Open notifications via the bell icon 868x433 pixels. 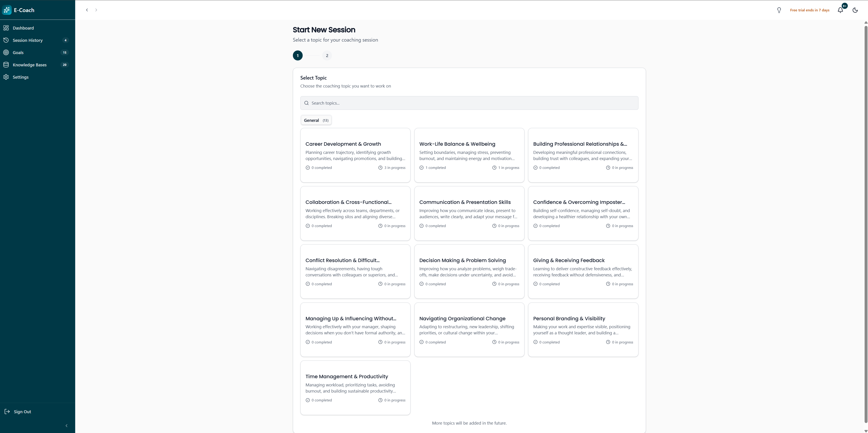[x=840, y=10]
